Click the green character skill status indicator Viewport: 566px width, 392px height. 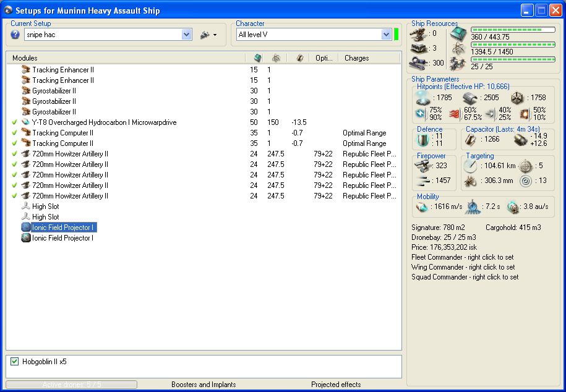[396, 35]
